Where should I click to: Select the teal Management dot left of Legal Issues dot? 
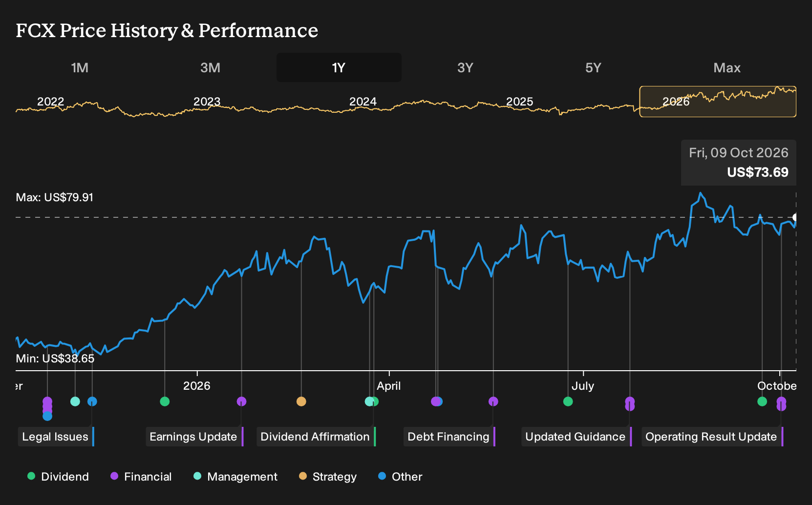click(75, 401)
